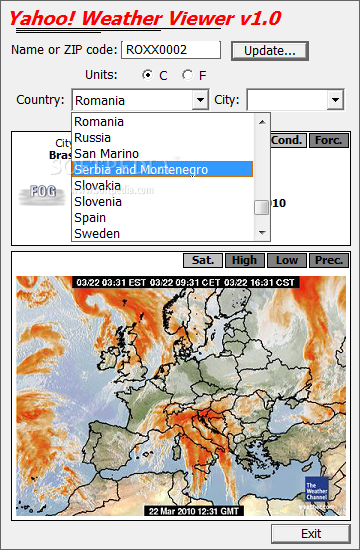
Task: Click the scroll up arrow in country list
Action: coord(262,122)
